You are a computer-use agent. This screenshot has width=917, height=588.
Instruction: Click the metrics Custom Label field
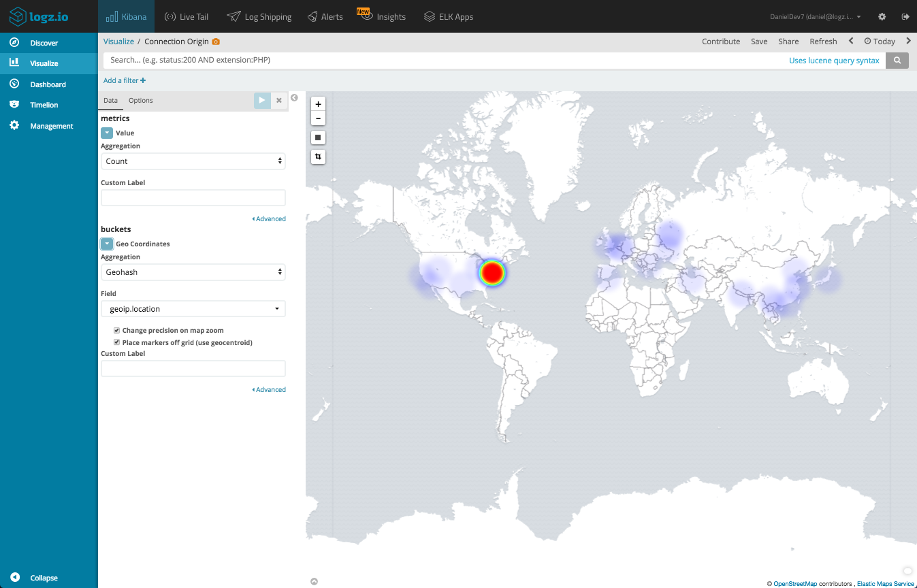coord(193,198)
